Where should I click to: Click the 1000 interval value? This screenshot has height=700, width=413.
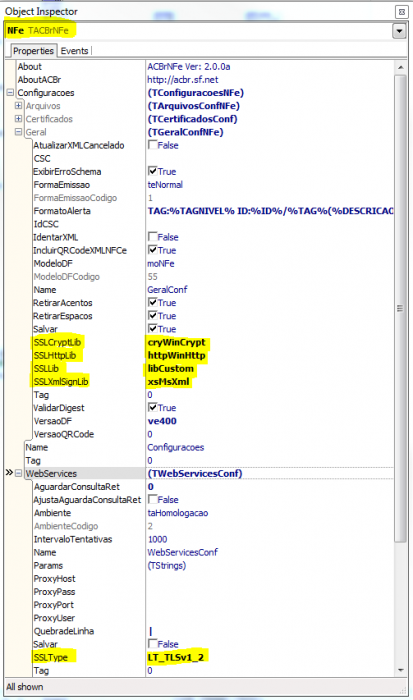click(157, 539)
